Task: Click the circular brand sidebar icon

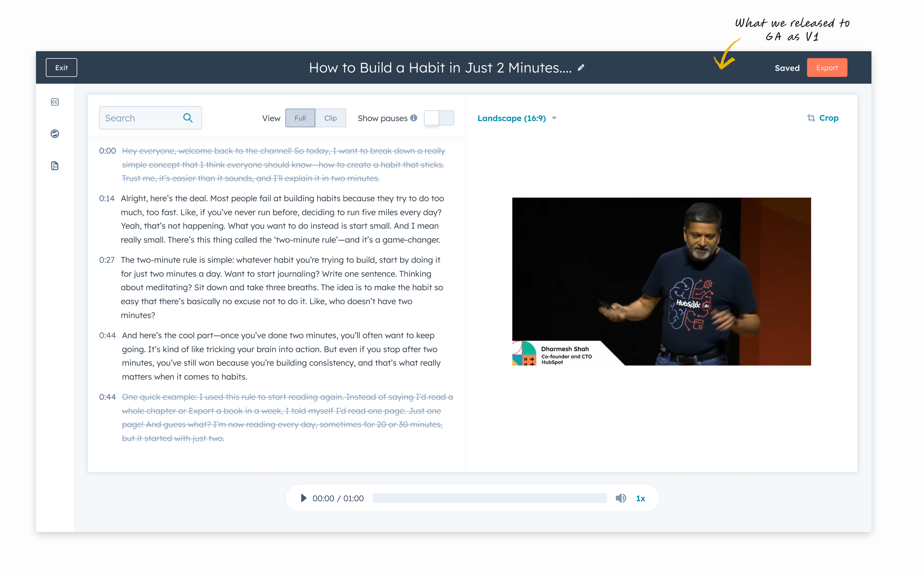Action: (55, 134)
